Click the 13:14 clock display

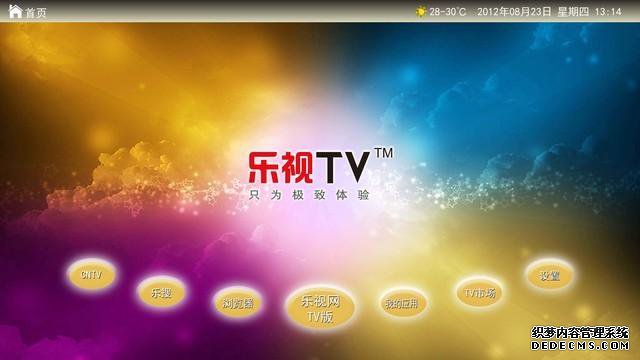coord(608,12)
